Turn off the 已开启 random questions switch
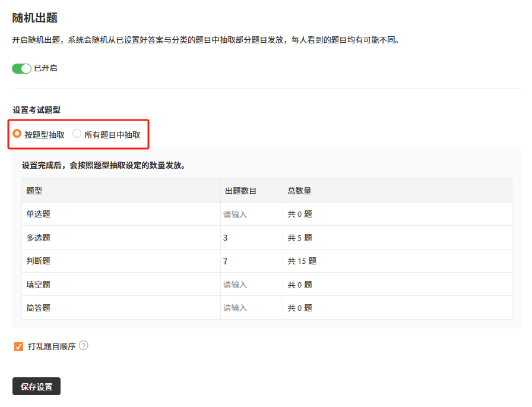 [22, 68]
